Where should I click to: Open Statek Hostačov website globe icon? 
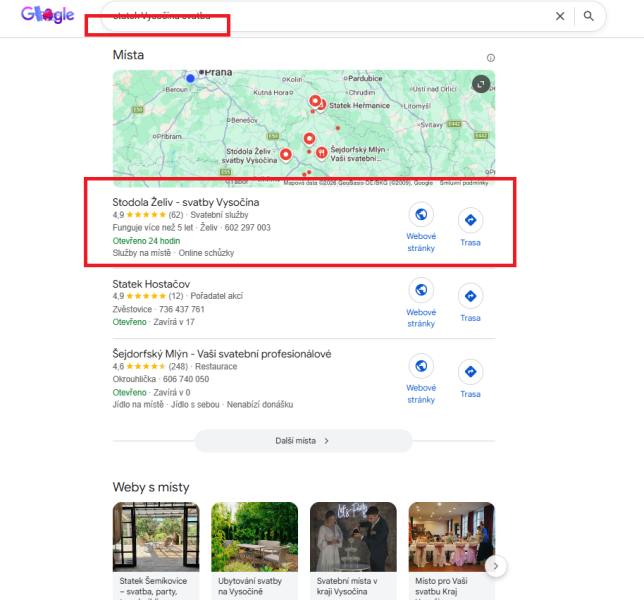tap(421, 290)
